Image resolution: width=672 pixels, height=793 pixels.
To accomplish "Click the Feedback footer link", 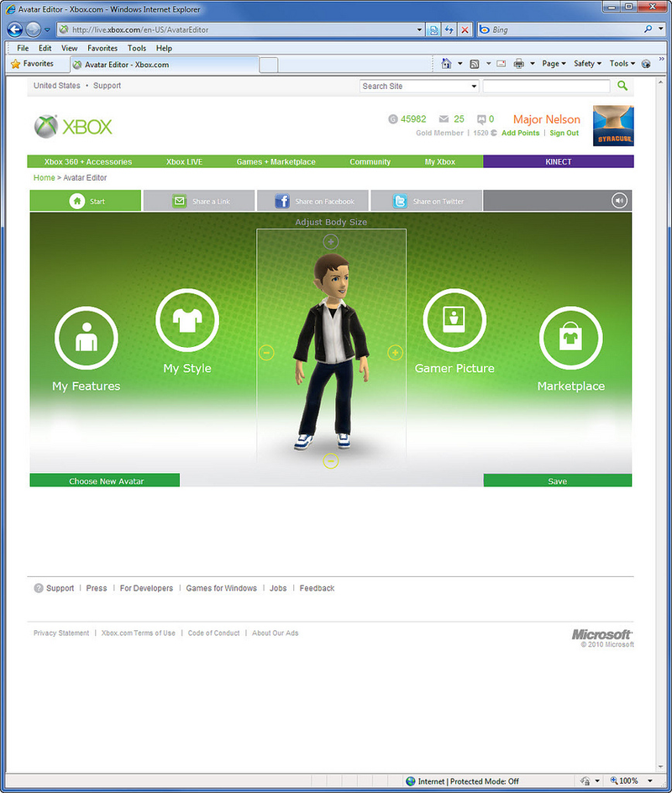I will tap(317, 588).
